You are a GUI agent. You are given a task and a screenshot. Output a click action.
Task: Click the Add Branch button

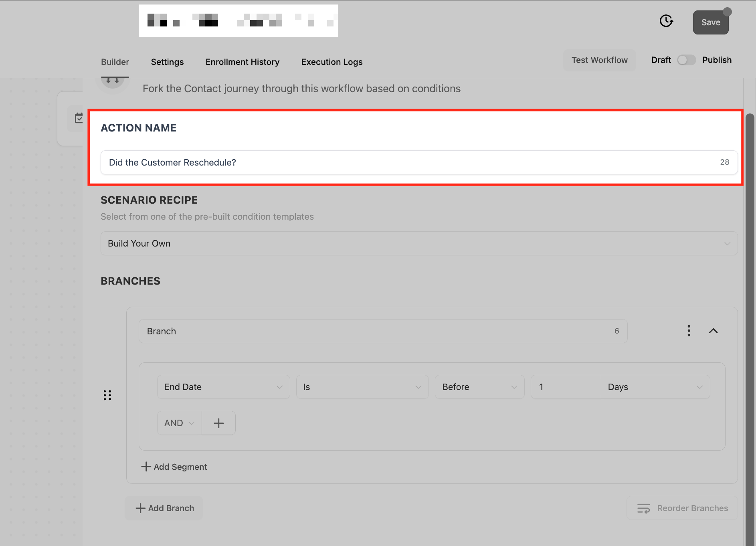click(x=164, y=508)
